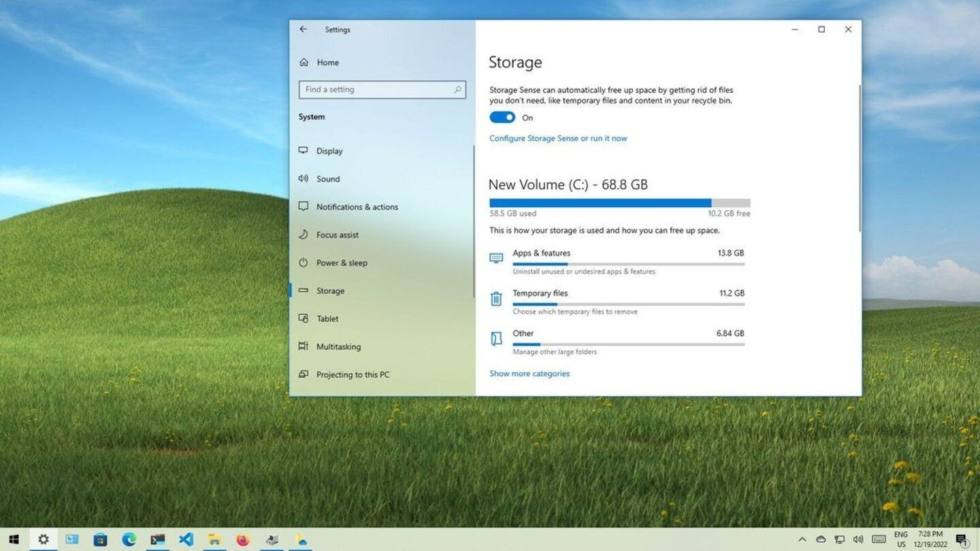Screen dimensions: 980x551
Task: Maximize the Settings window
Action: (x=821, y=29)
